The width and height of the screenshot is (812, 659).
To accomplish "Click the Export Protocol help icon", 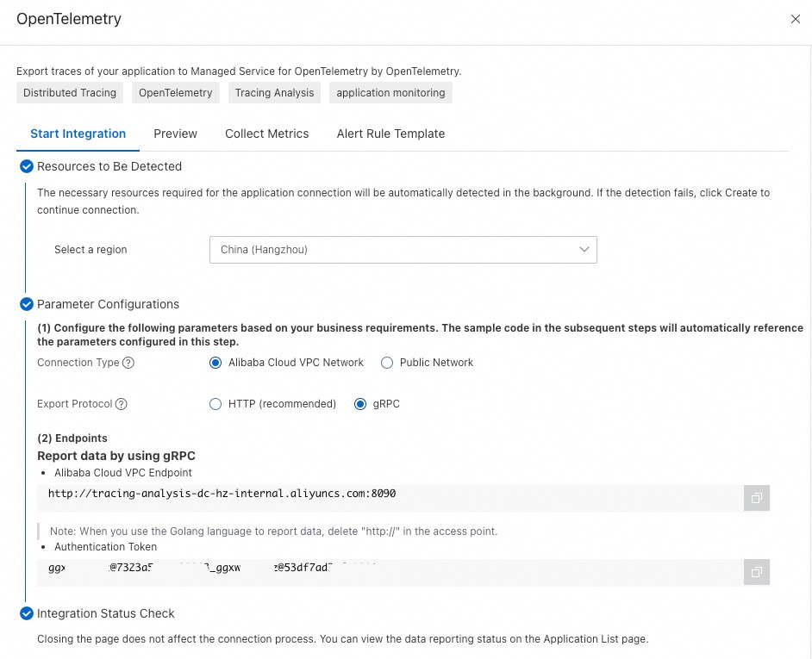I will pos(122,404).
